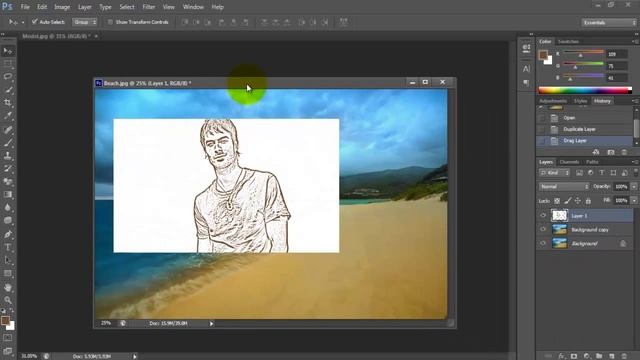
Task: Open the File menu
Action: coord(25,7)
